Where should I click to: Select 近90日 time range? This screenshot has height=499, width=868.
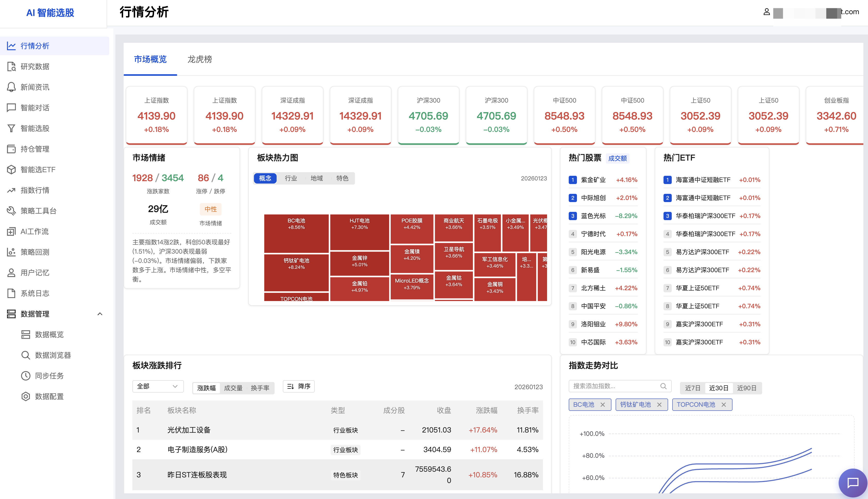(x=746, y=388)
